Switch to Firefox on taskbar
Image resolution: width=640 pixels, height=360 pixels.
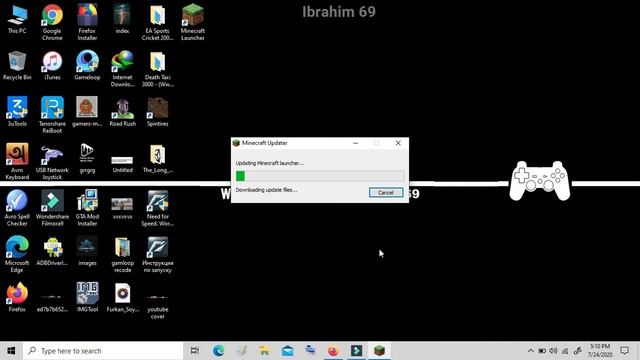[333, 351]
